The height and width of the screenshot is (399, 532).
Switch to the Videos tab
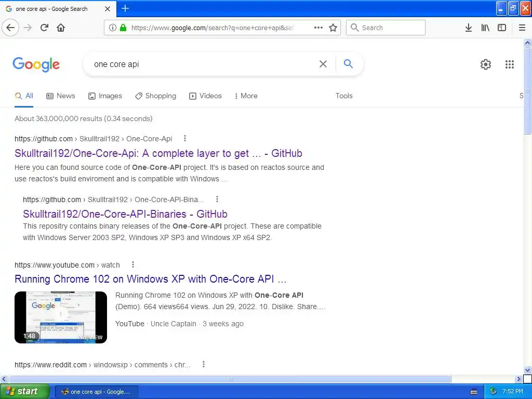(x=205, y=96)
